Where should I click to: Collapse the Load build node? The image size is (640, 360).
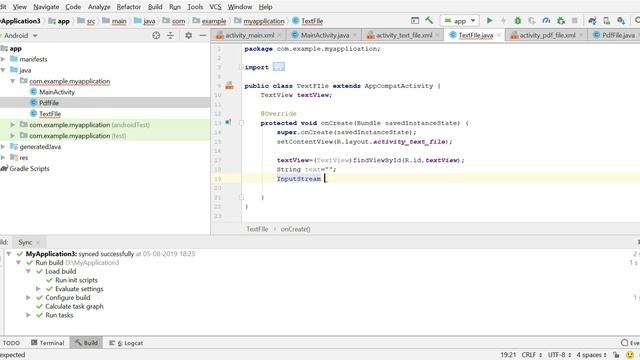28,271
